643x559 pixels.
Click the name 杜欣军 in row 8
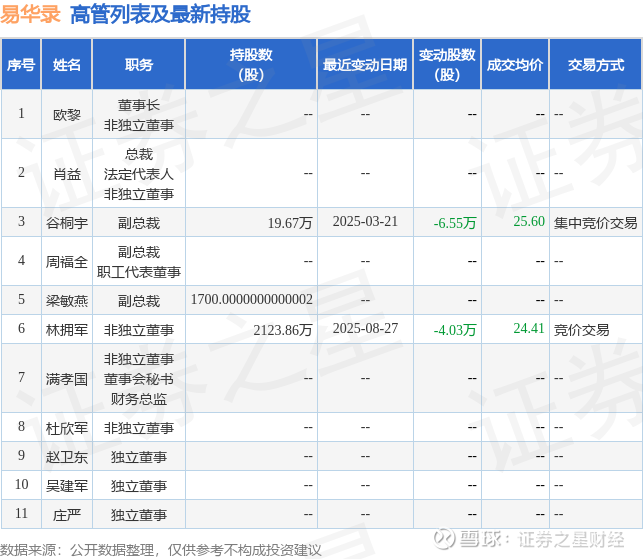(67, 429)
